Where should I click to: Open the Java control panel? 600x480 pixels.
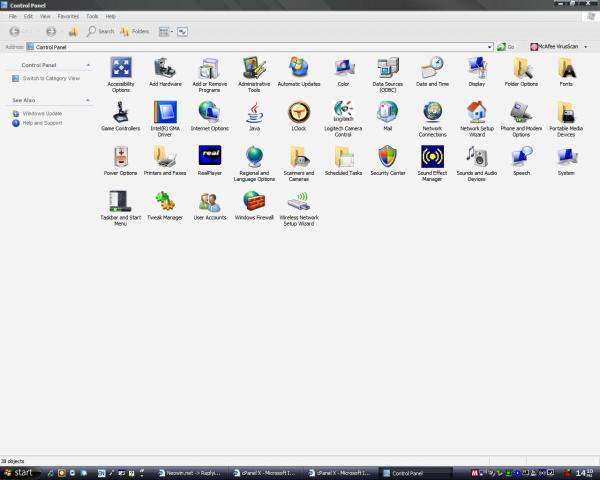tap(254, 116)
